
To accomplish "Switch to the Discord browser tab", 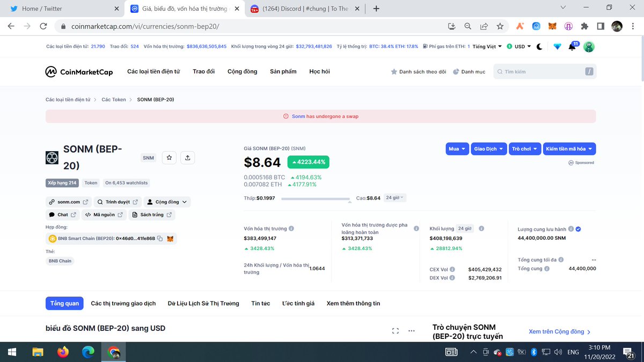I will (x=306, y=9).
